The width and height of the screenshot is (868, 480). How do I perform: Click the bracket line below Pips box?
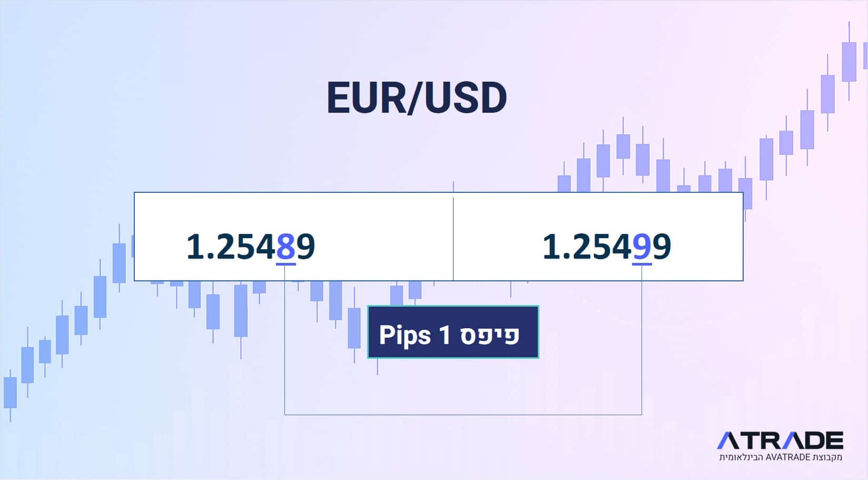(x=463, y=415)
